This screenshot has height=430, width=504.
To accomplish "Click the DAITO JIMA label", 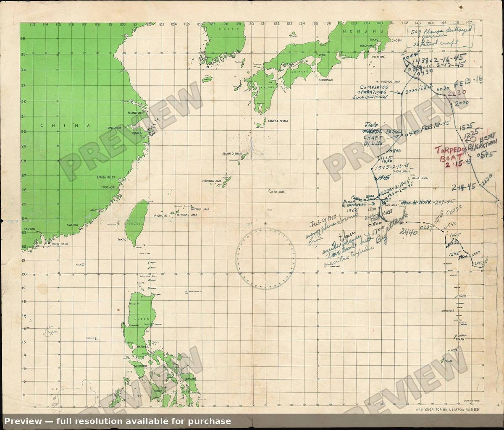I will [277, 191].
